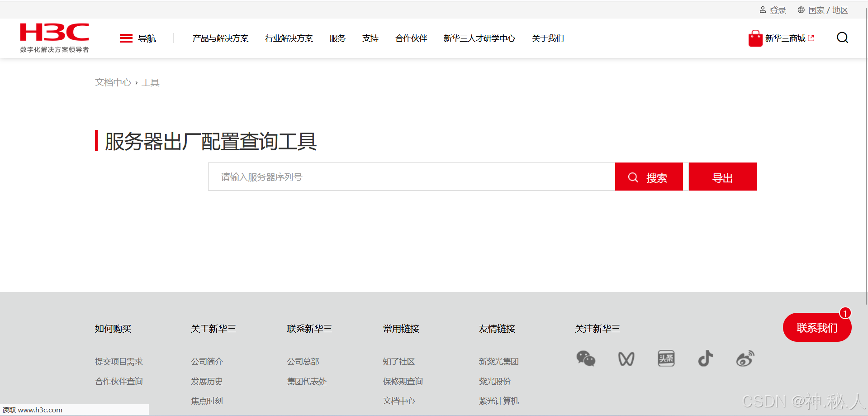This screenshot has width=868, height=416.
Task: Open the WeChat social icon
Action: click(586, 359)
